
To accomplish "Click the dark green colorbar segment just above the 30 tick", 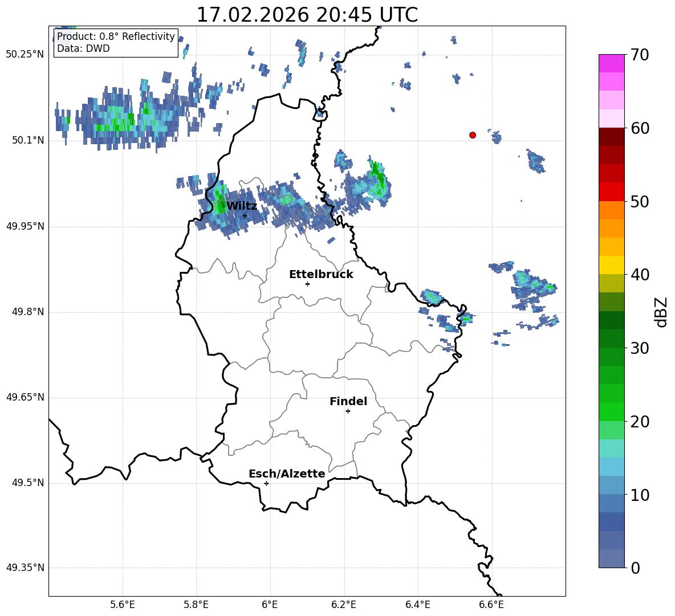I will click(611, 338).
